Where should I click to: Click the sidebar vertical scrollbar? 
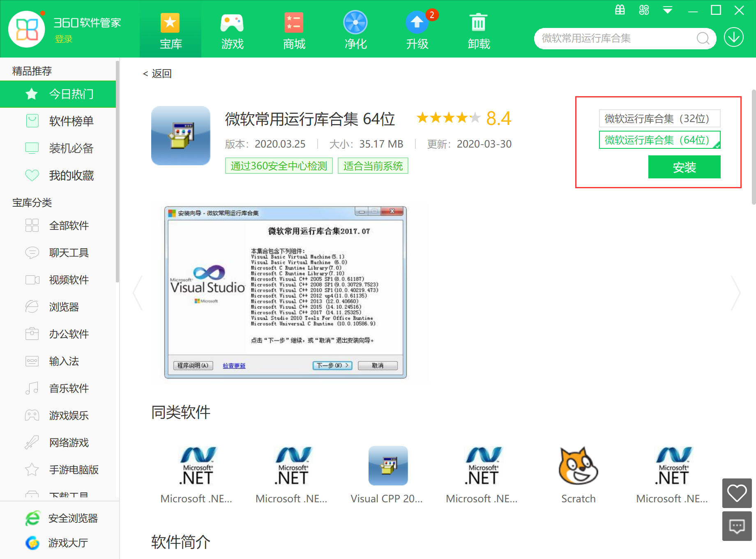118,172
